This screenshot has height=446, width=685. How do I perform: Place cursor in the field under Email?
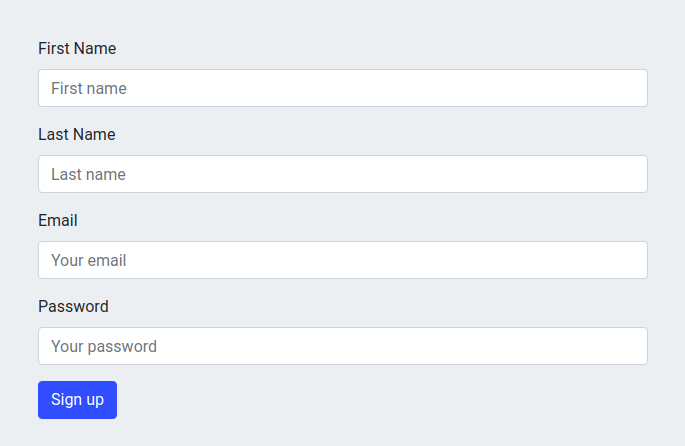(x=343, y=260)
